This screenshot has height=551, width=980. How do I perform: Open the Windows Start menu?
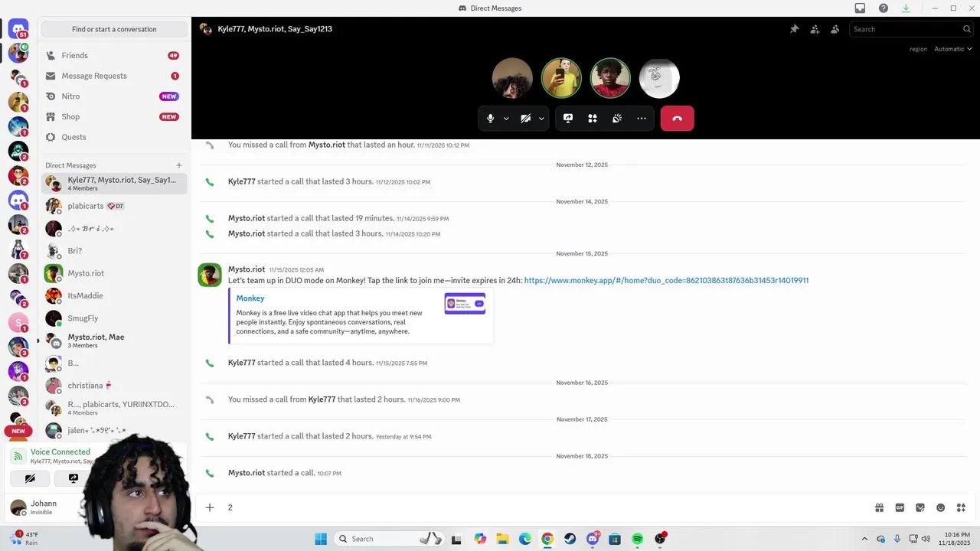(321, 539)
